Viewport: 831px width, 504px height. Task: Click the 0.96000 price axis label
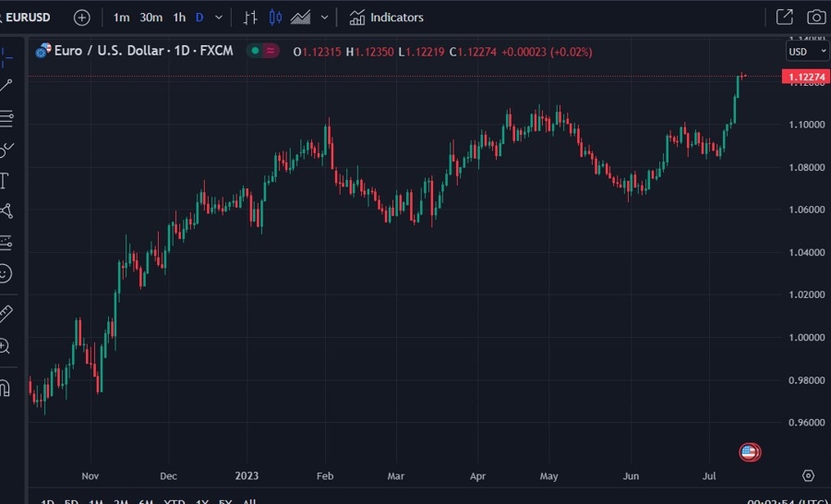pos(807,423)
